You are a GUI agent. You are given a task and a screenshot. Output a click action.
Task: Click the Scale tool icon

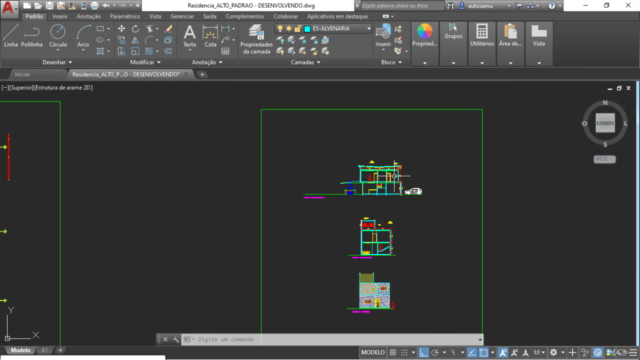point(135,51)
